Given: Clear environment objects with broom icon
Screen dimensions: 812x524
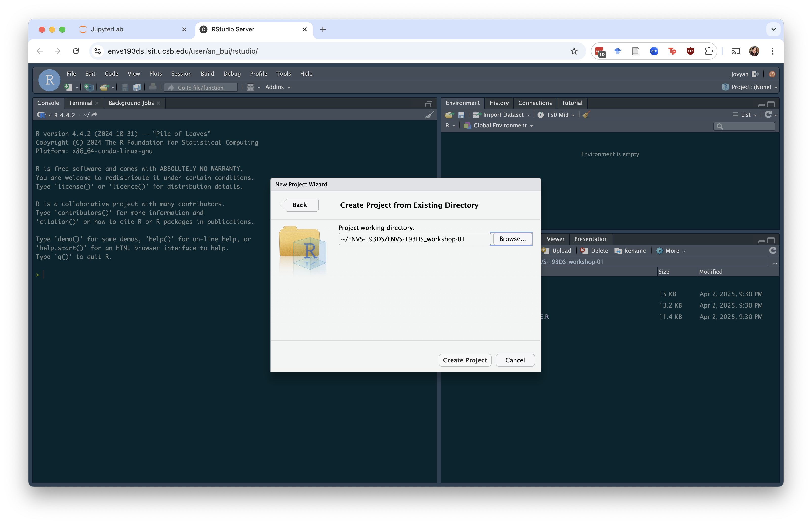Looking at the screenshot, I should tap(586, 115).
